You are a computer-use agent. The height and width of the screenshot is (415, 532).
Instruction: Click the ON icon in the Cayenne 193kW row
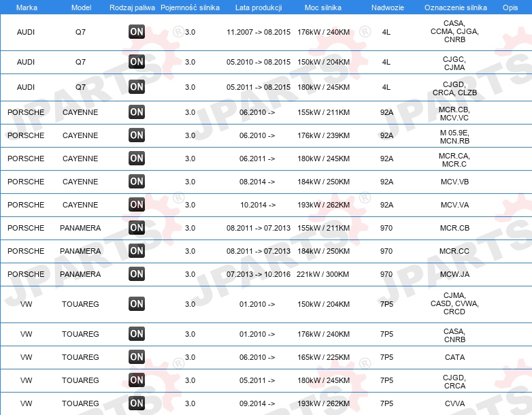pos(137,205)
